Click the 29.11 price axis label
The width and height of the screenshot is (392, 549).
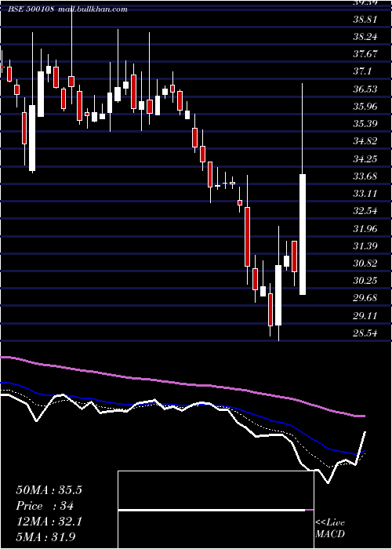tap(365, 315)
